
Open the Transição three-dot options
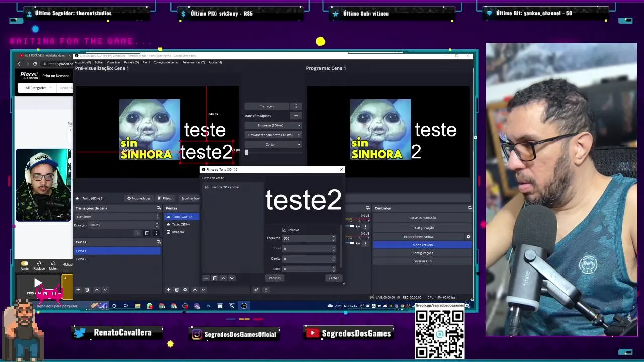point(296,106)
